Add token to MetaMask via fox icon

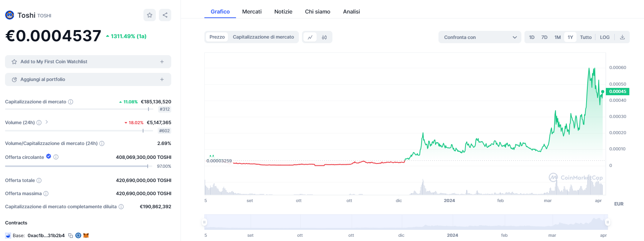[86, 236]
